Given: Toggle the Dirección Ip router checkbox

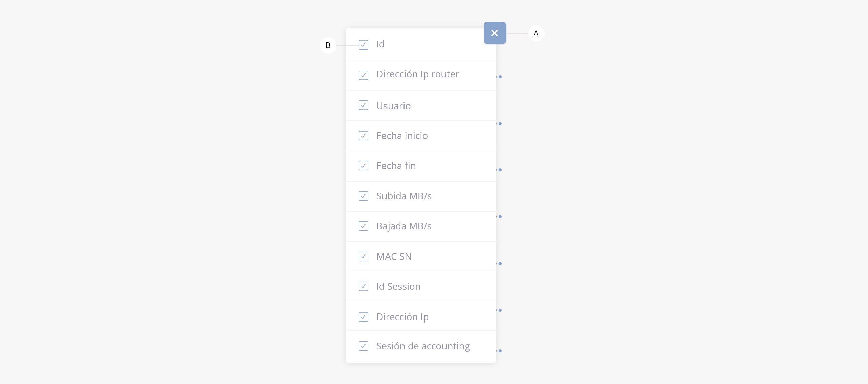Looking at the screenshot, I should point(363,75).
